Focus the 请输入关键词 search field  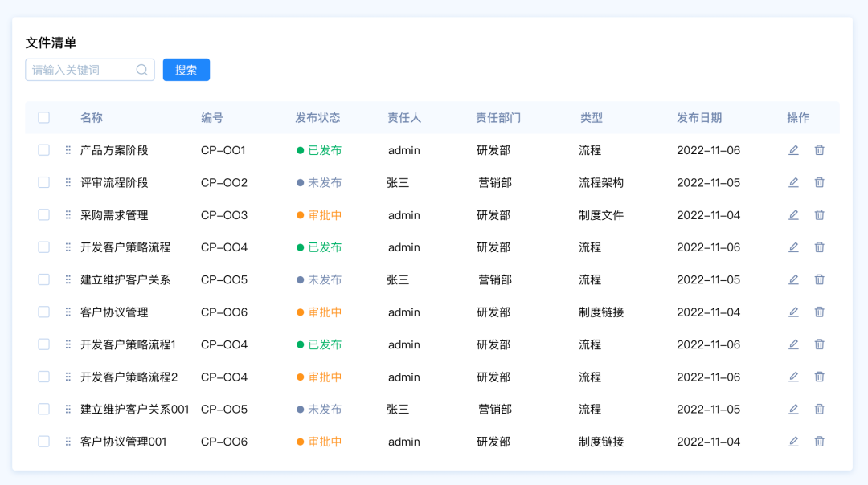[80, 70]
